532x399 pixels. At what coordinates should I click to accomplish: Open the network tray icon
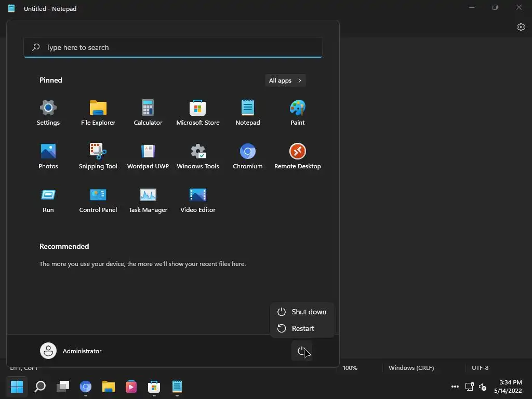(x=470, y=387)
